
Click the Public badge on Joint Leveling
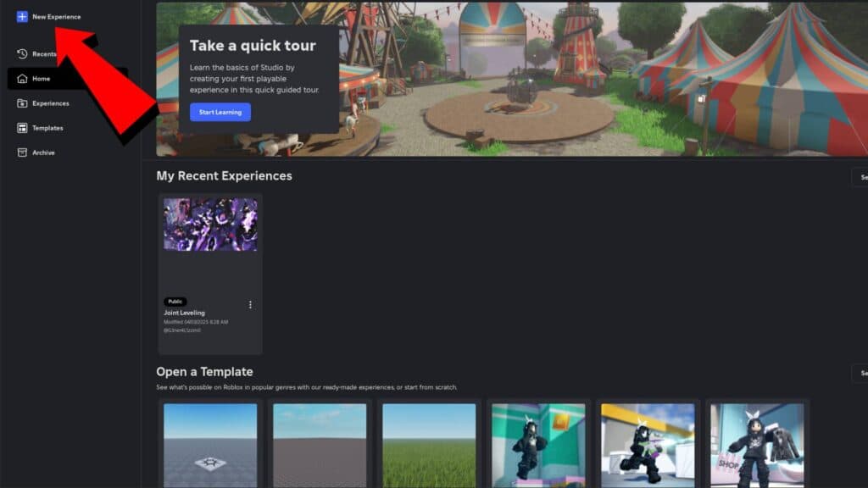coord(175,301)
